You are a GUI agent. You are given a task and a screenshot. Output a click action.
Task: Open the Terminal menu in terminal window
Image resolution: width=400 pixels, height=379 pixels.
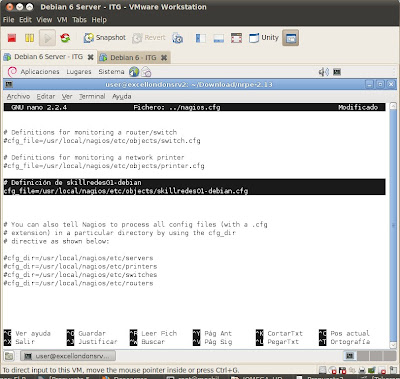pyautogui.click(x=92, y=96)
